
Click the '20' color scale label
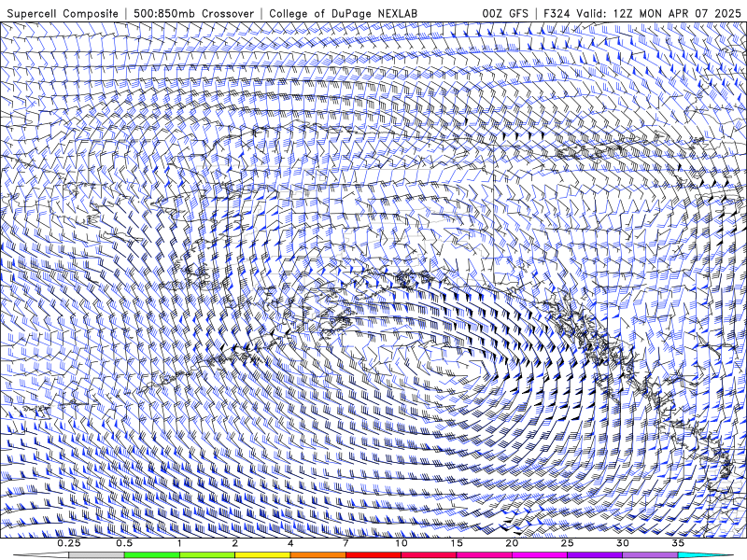[512, 543]
